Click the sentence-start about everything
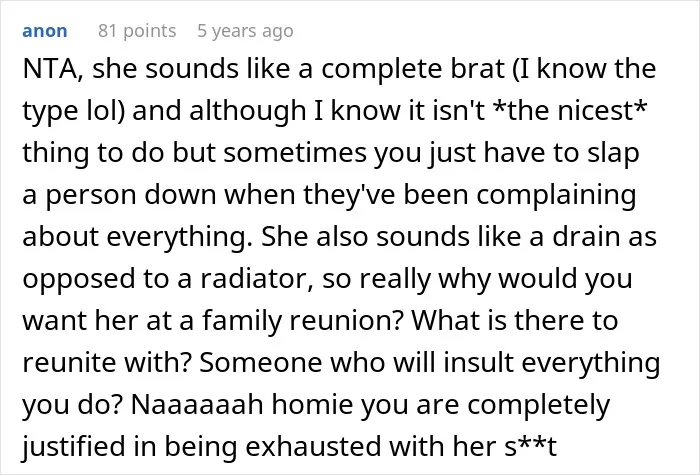This screenshot has width=700, height=475. 134,237
